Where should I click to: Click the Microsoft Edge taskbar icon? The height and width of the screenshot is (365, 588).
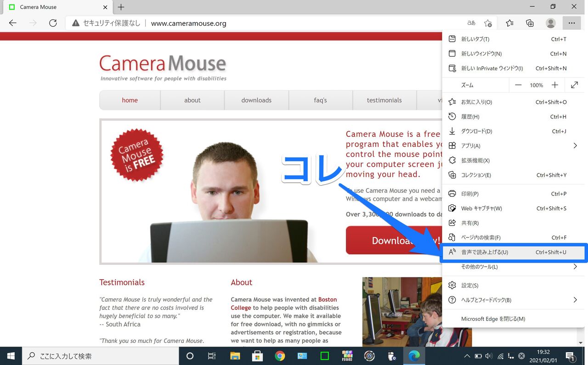[414, 356]
